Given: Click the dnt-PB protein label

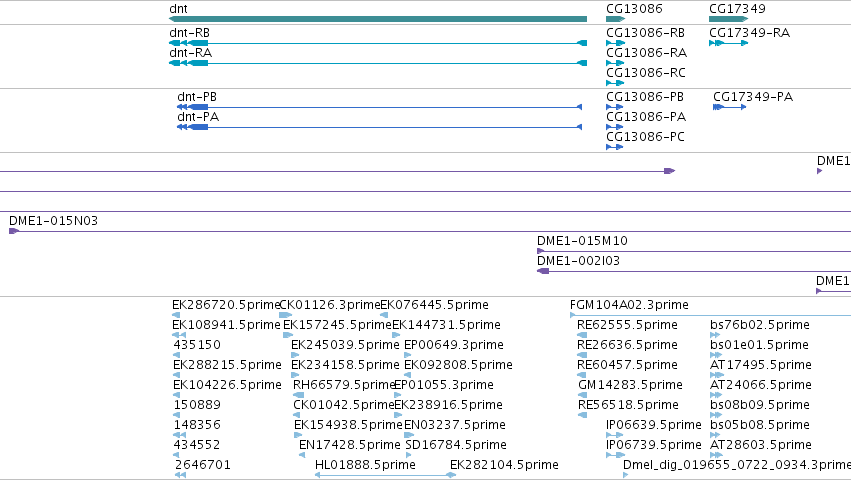Looking at the screenshot, I should tap(197, 97).
